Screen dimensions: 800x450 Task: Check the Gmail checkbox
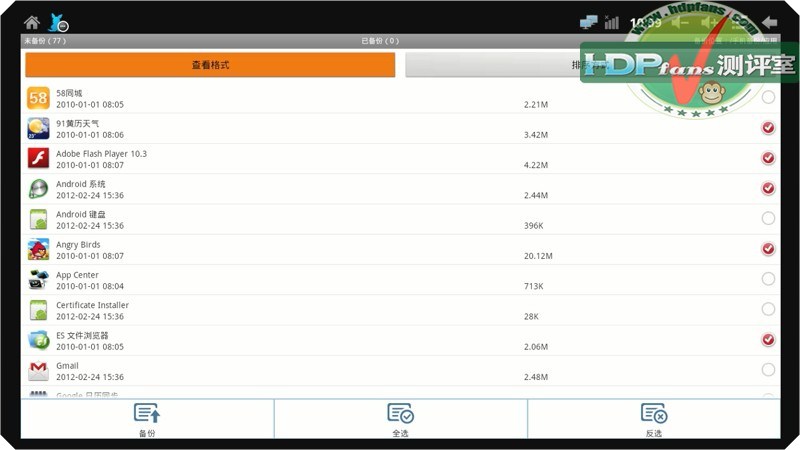(768, 369)
